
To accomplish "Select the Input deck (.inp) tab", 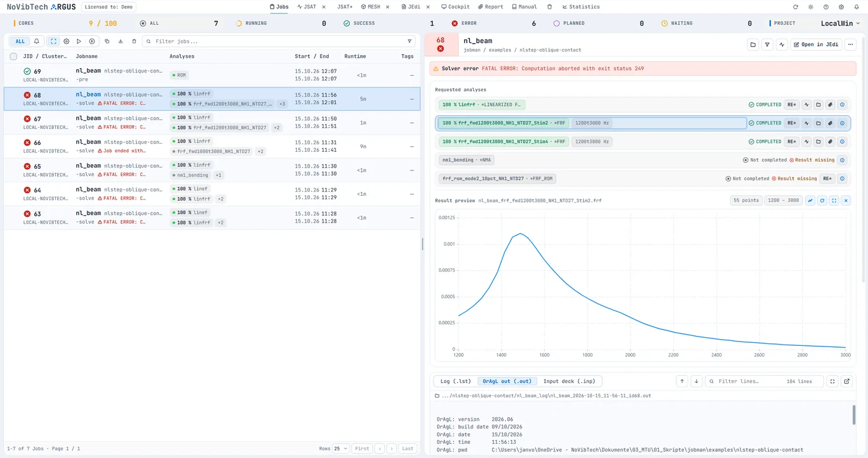I will pos(569,381).
